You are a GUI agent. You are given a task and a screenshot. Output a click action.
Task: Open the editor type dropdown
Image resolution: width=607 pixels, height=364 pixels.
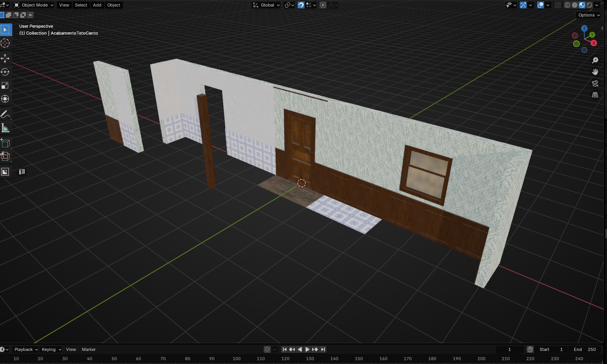click(x=5, y=5)
